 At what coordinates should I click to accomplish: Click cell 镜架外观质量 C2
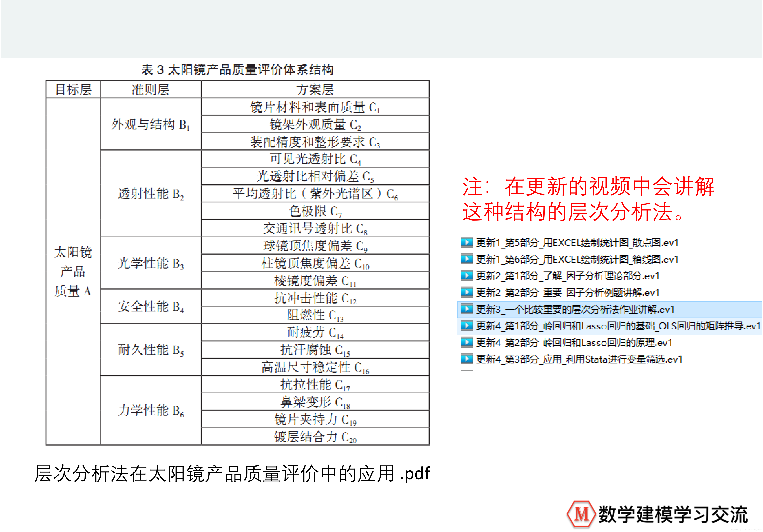click(x=315, y=124)
